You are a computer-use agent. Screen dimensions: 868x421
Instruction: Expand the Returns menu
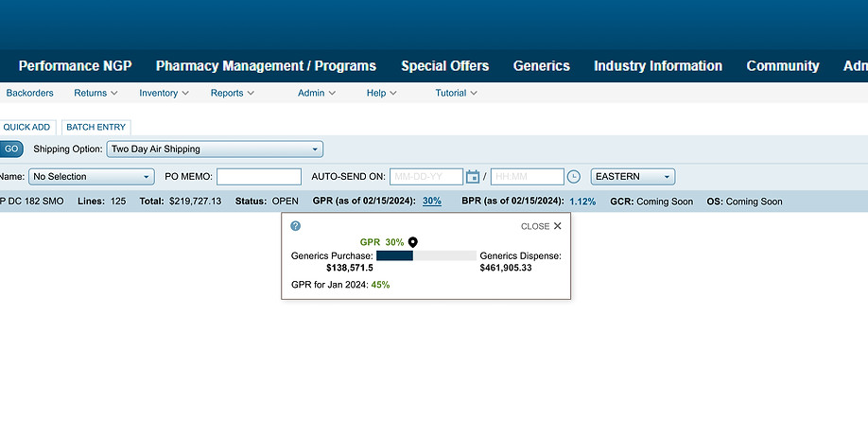(95, 93)
